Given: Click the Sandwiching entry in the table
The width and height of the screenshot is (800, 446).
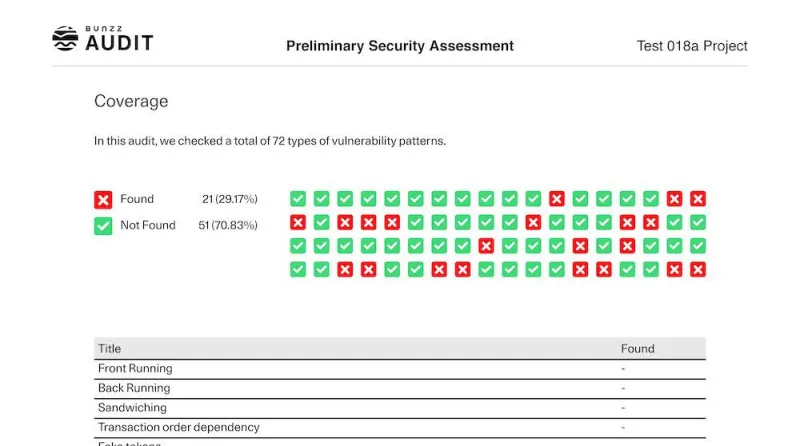Looking at the screenshot, I should pos(132,408).
